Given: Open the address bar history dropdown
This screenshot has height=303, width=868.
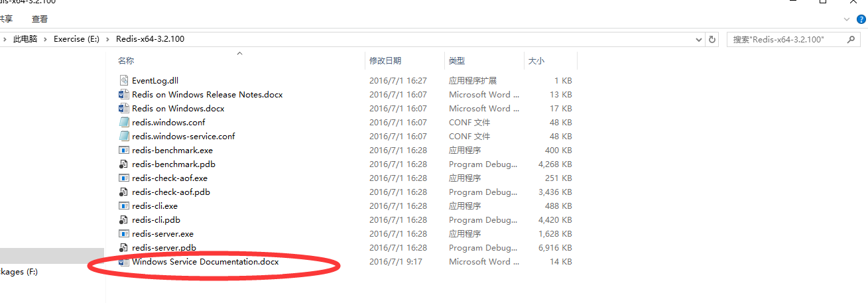Looking at the screenshot, I should 699,39.
